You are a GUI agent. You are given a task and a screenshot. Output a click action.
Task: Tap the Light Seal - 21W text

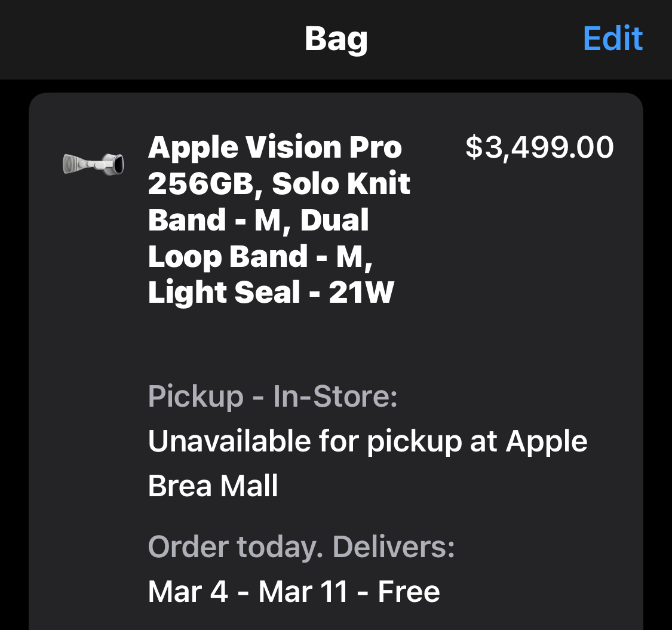[271, 292]
